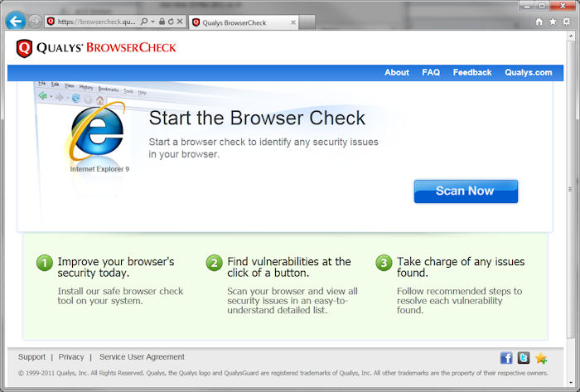Refresh the page using the reload icon
580x392 pixels.
[171, 22]
